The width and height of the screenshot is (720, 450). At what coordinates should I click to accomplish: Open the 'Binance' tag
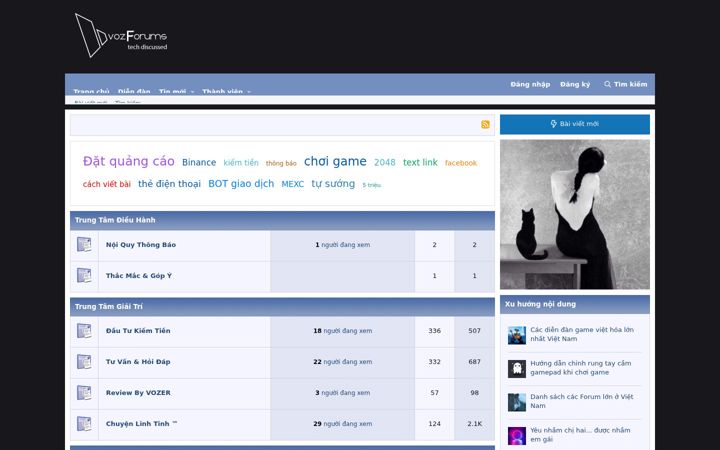point(199,163)
